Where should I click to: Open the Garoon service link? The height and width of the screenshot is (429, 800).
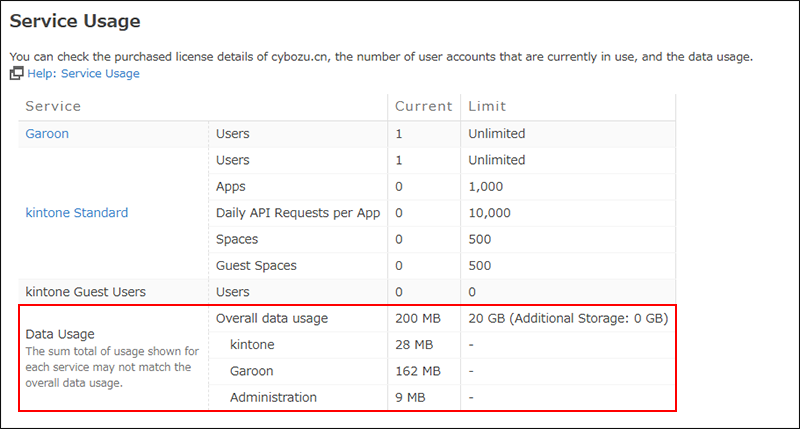click(47, 133)
